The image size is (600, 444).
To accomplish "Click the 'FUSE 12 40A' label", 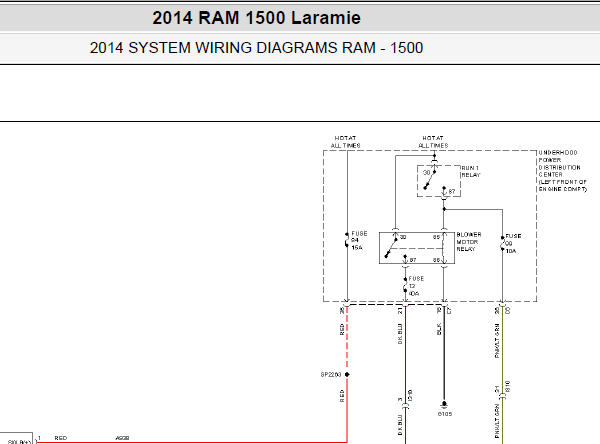I will point(416,286).
